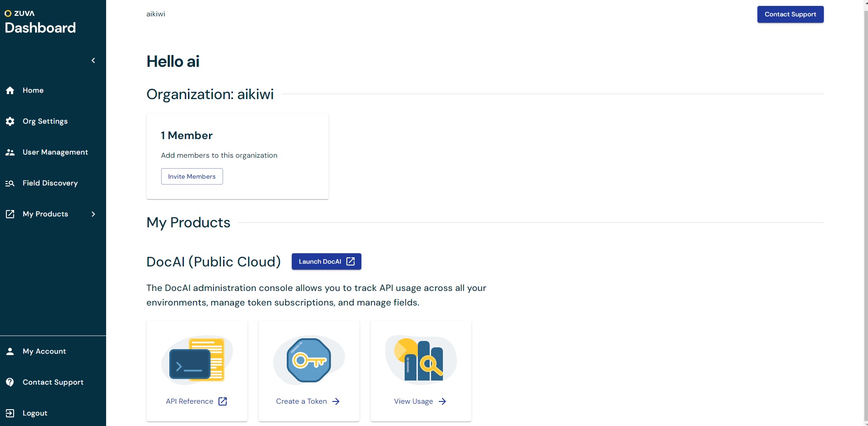Open My Account from the sidebar

pos(44,351)
